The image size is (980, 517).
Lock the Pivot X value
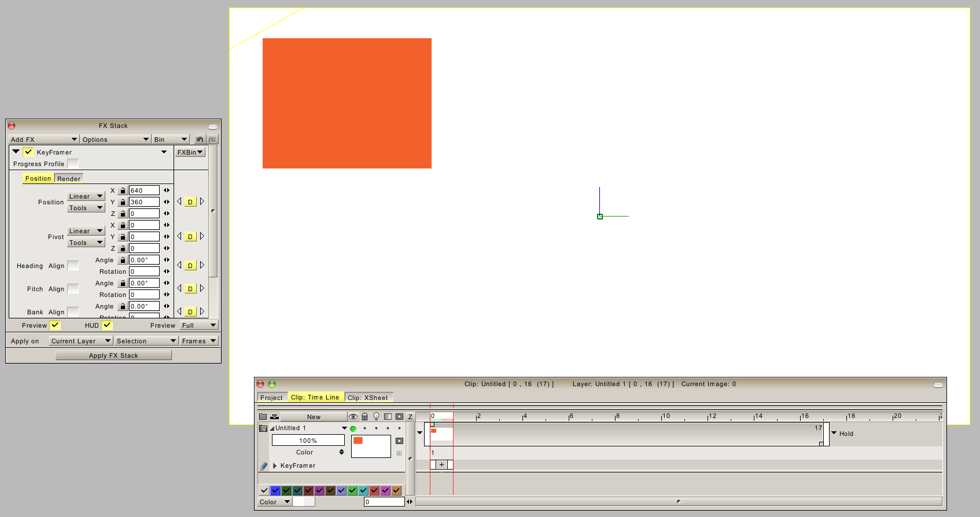click(x=123, y=225)
